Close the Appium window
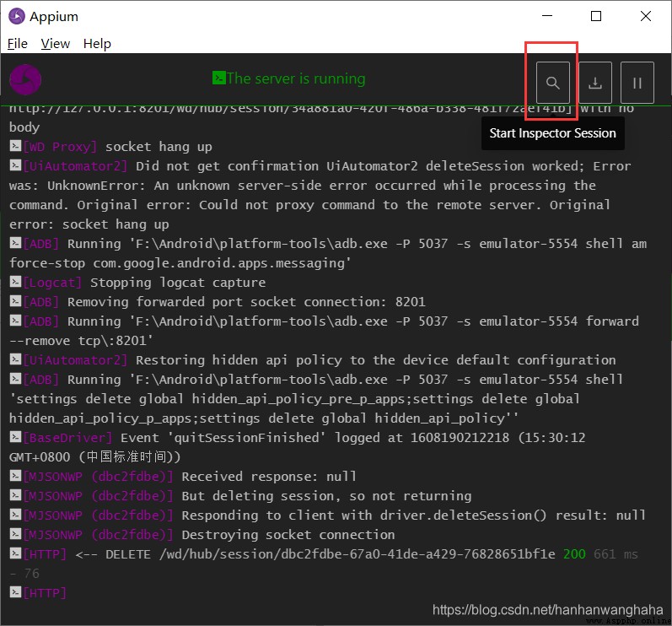This screenshot has width=672, height=626. (x=645, y=16)
